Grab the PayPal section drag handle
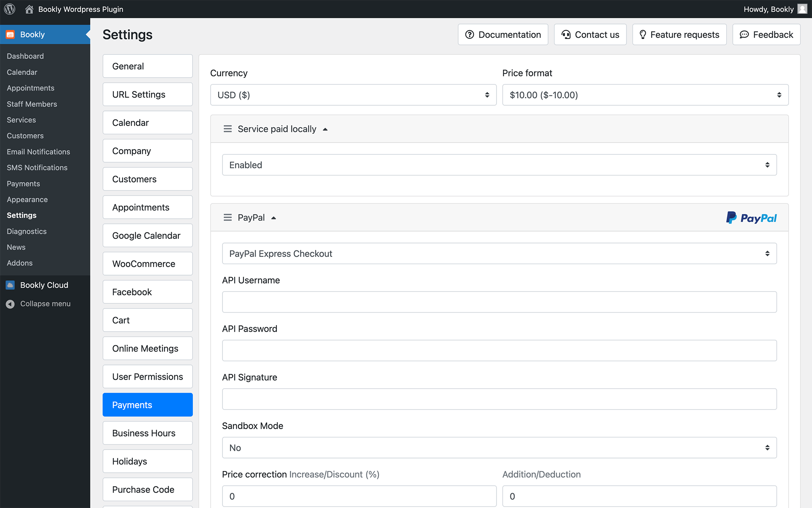This screenshot has width=812, height=508. tap(228, 217)
